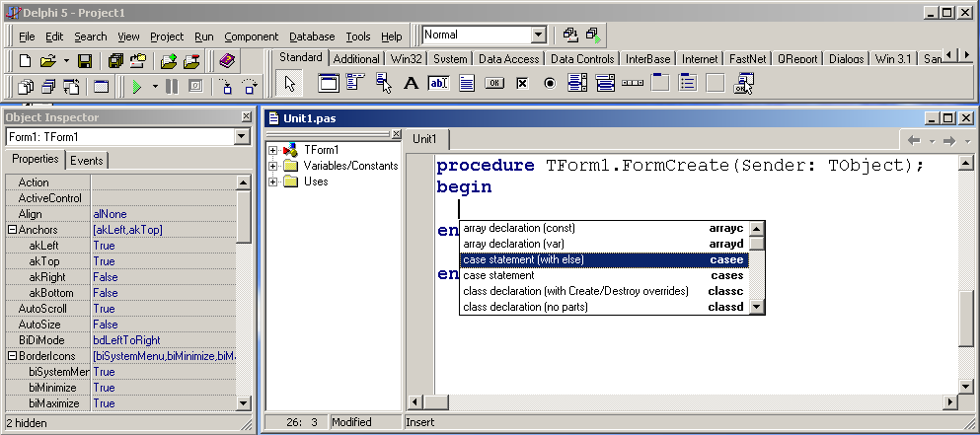The width and height of the screenshot is (980, 435).
Task: Open the Tools menu
Action: coord(358,36)
